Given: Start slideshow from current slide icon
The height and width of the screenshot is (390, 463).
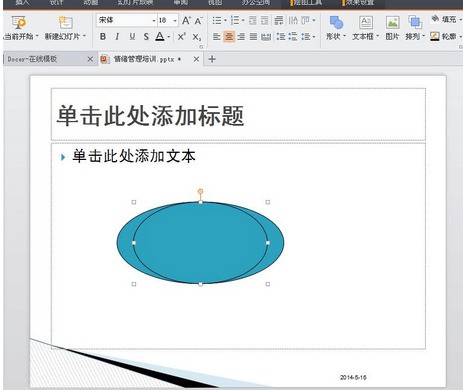Looking at the screenshot, I should coord(19,22).
